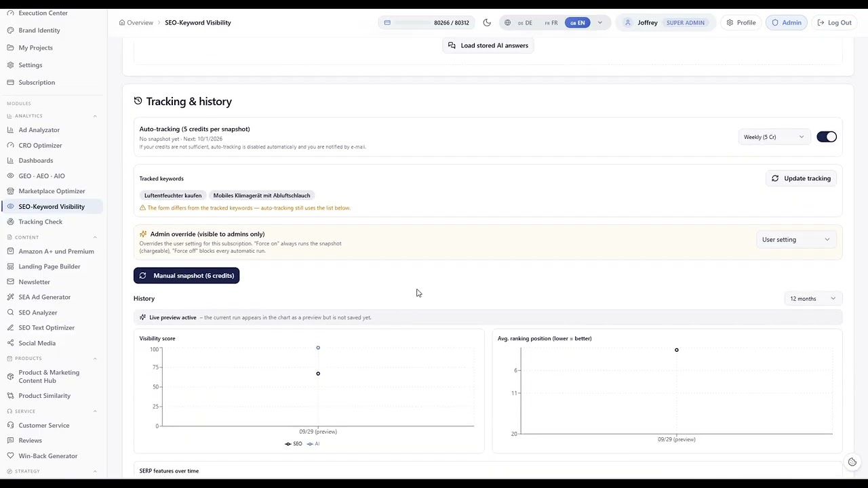This screenshot has width=868, height=488.
Task: Click the Social Media sidebar icon
Action: 11,343
